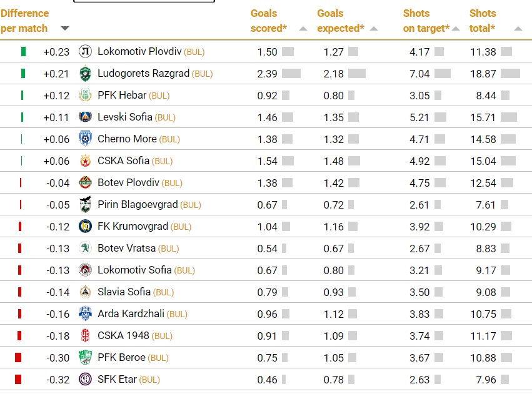Click the Ludogorets Razgrad green eagle crest

(85, 74)
